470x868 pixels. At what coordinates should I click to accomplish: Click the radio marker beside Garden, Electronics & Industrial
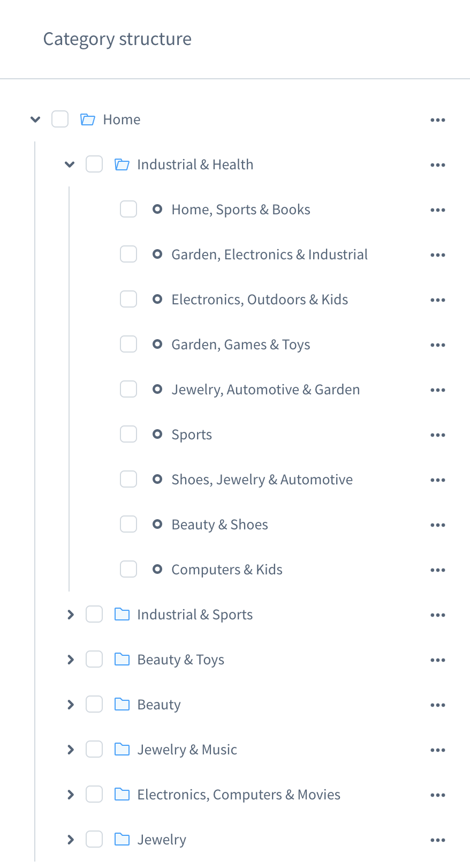pyautogui.click(x=157, y=254)
